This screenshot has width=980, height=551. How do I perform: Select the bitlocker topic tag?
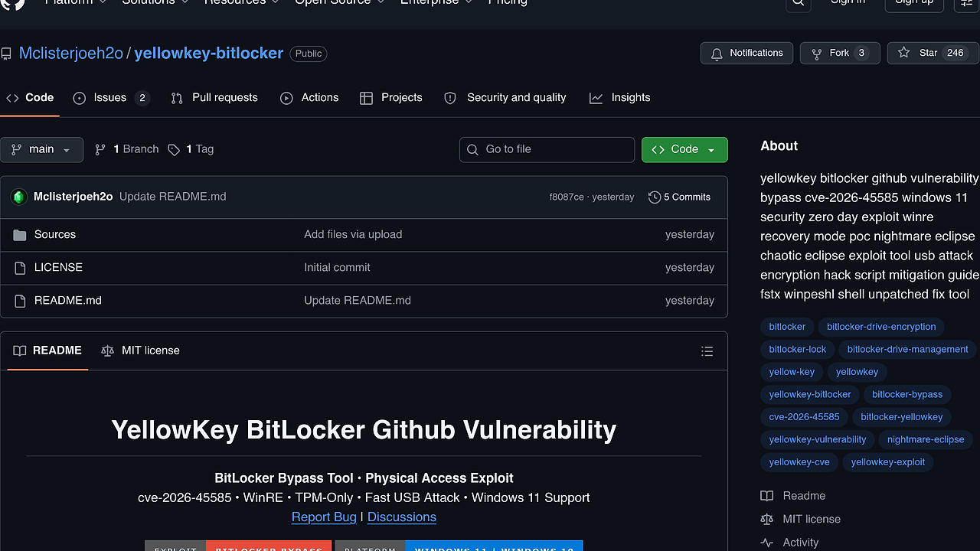[787, 327]
